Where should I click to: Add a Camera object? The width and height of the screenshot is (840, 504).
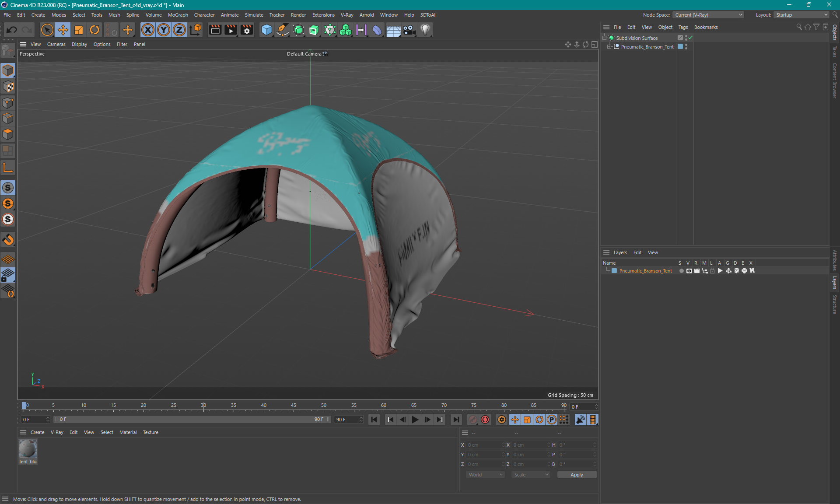409,30
